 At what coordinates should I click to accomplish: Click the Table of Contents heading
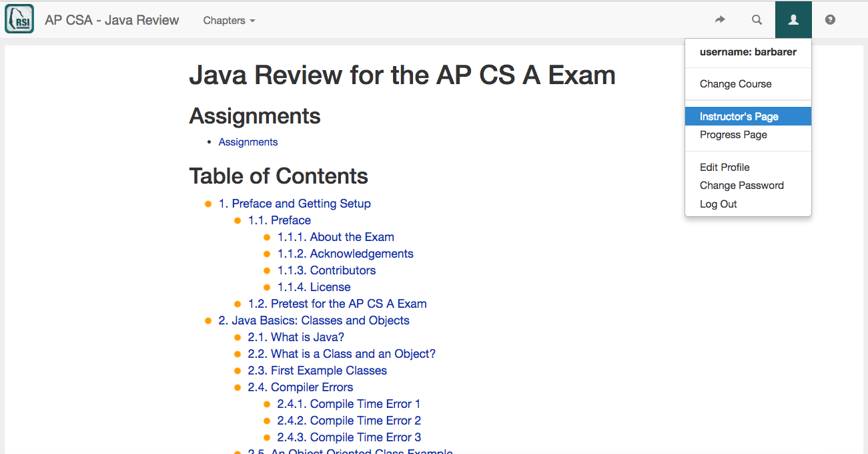[x=279, y=176]
